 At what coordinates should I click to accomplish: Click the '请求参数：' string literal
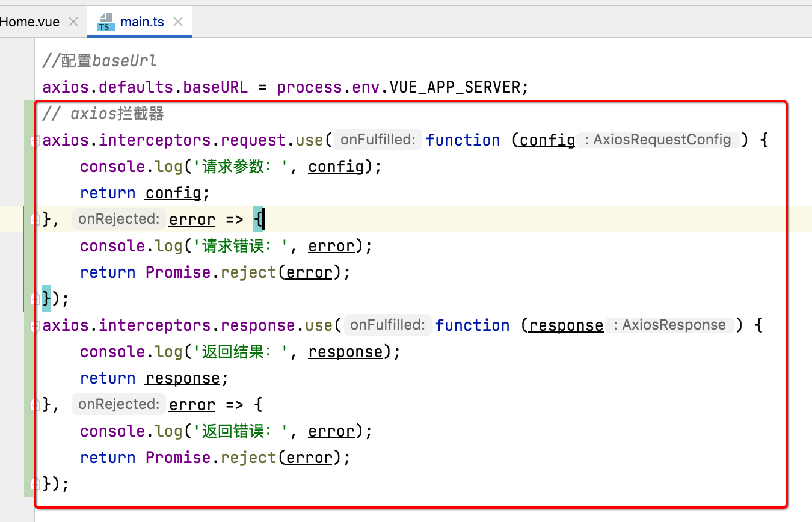[x=241, y=167]
